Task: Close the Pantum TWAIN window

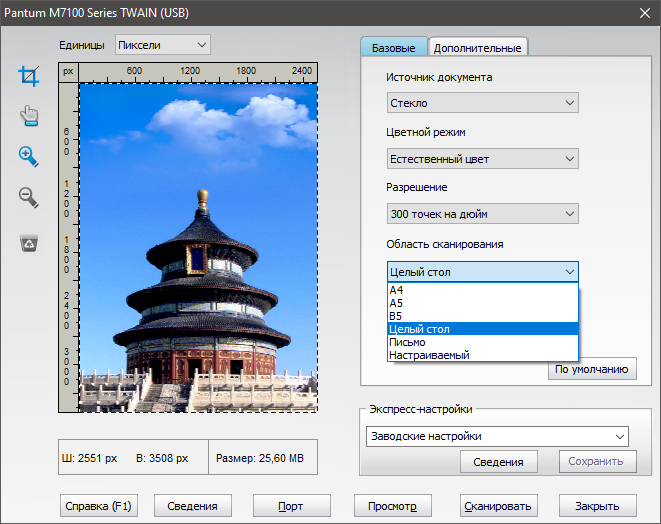Action: (x=645, y=13)
